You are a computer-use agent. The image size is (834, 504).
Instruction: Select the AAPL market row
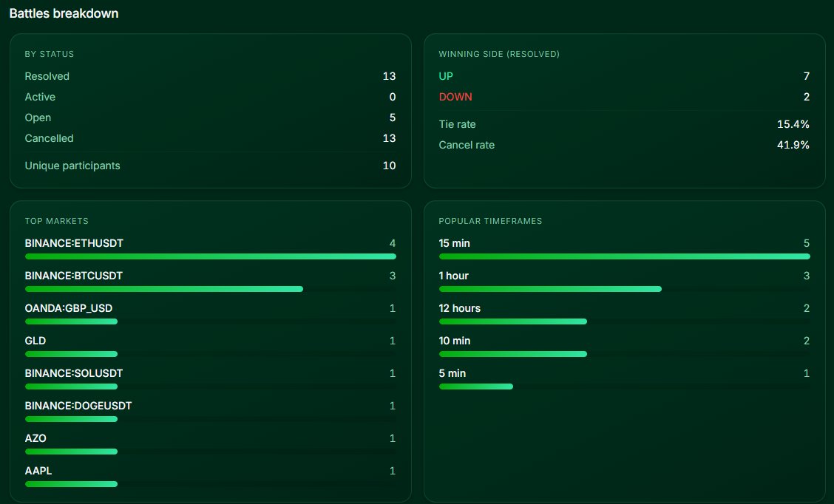210,476
